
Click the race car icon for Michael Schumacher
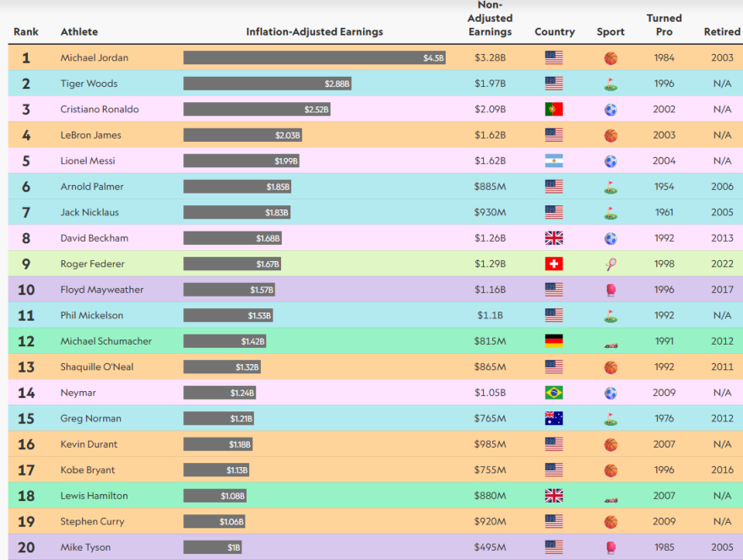coord(610,342)
